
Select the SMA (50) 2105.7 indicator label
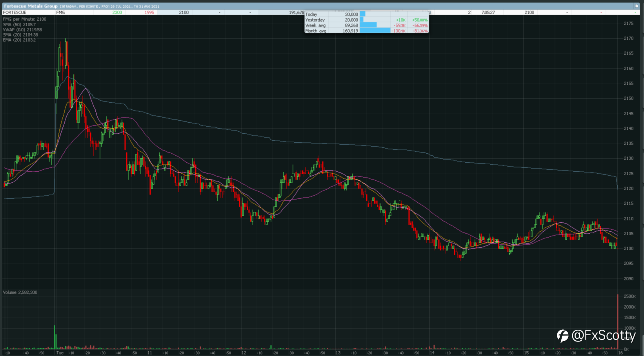click(x=19, y=24)
